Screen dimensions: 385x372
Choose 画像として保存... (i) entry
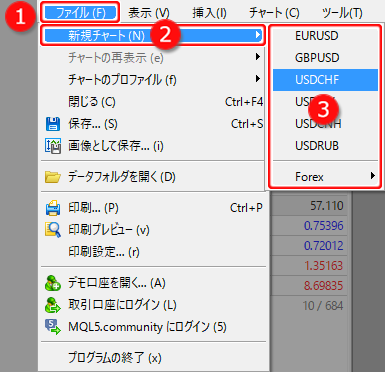(x=153, y=146)
